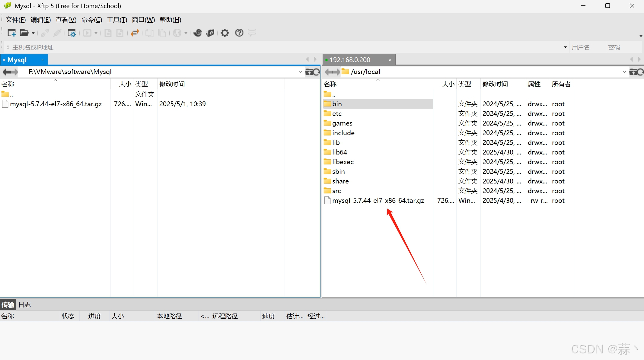The image size is (644, 360).
Task: Select the 192.168.0.200 session tab
Action: tap(350, 60)
